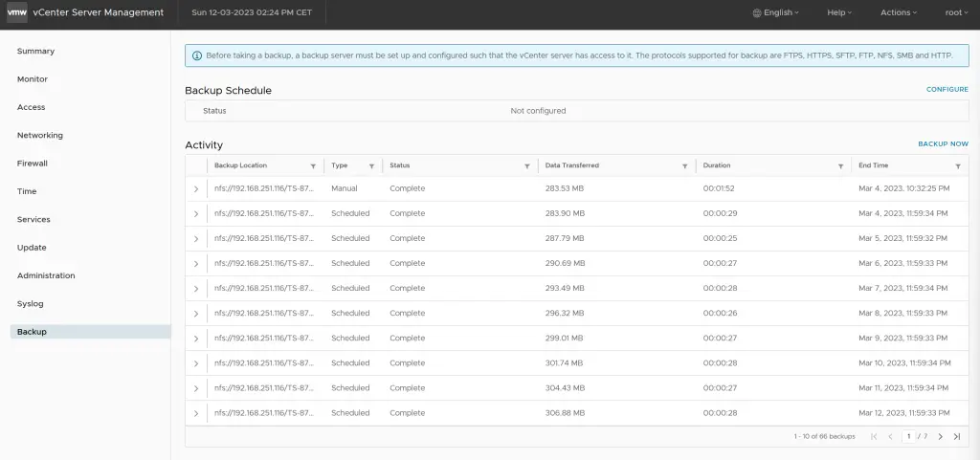Click the Duration column header

click(x=716, y=165)
